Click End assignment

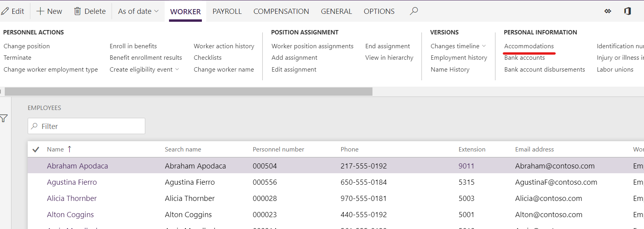point(388,46)
